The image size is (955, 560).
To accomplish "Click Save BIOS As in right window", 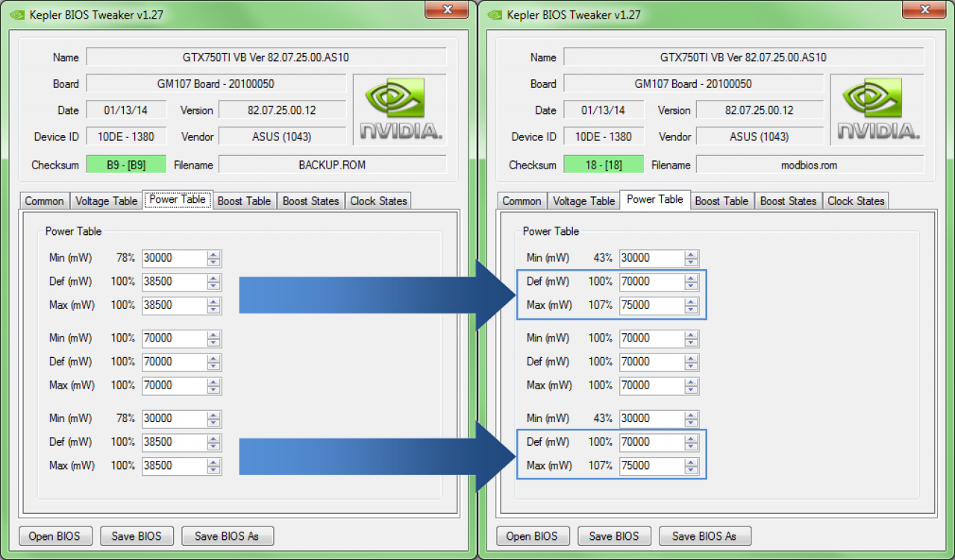I will 704,536.
